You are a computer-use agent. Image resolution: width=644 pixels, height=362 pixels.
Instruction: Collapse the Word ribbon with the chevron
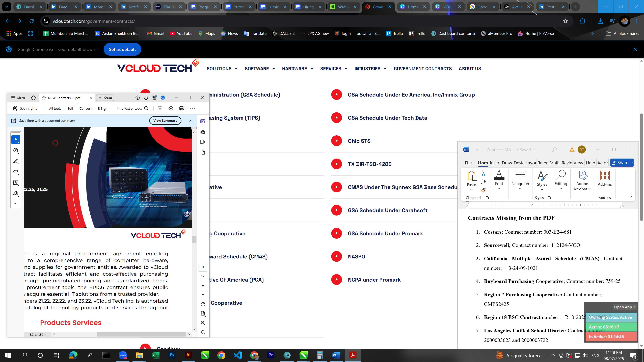tap(631, 197)
